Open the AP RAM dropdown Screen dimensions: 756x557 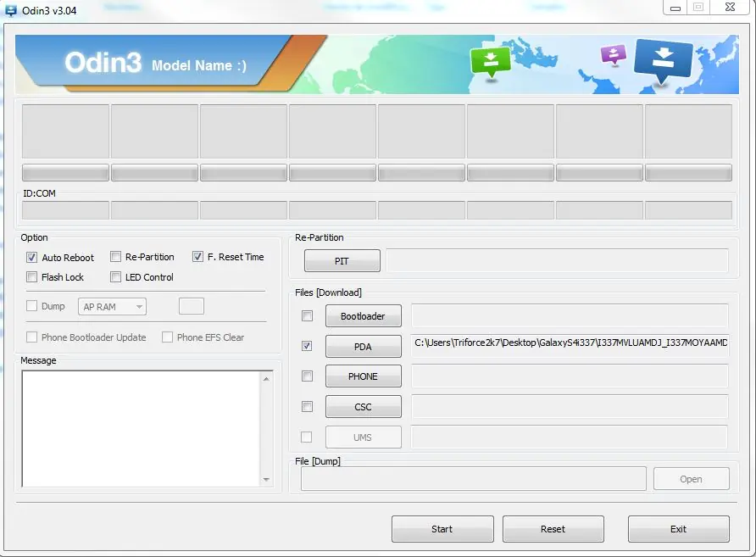[112, 307]
